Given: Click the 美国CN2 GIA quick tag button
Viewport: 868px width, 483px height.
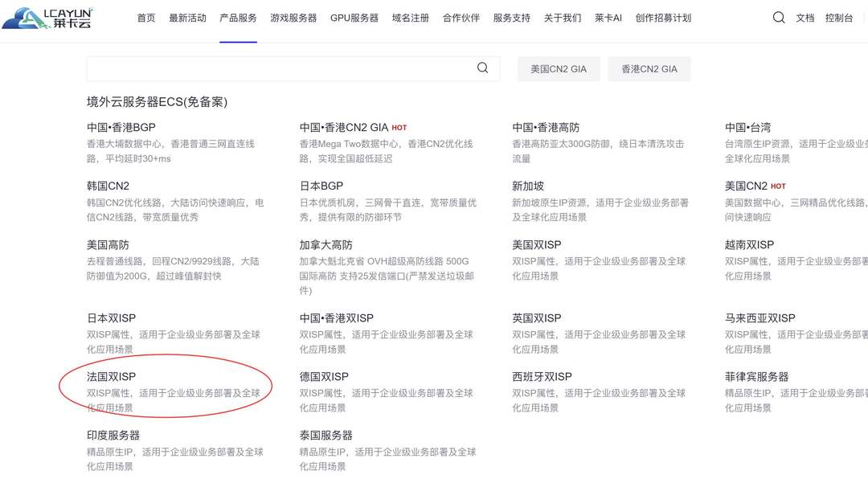Looking at the screenshot, I should click(559, 69).
